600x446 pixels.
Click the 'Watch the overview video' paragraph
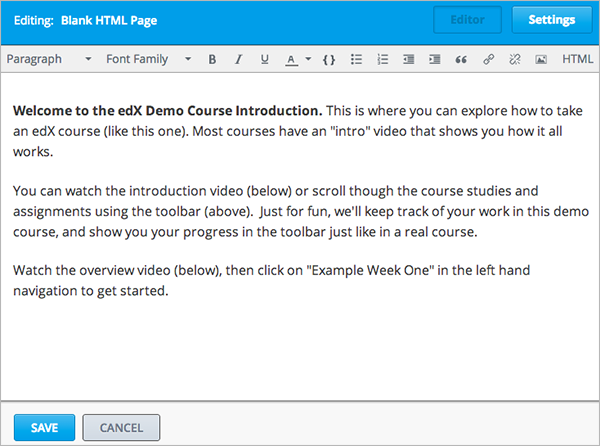(271, 281)
